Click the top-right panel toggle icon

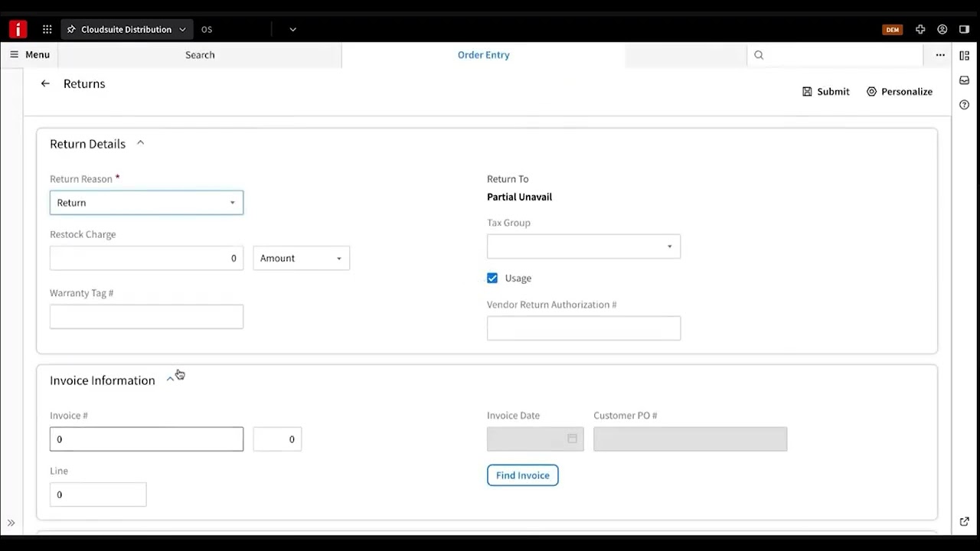click(x=964, y=29)
